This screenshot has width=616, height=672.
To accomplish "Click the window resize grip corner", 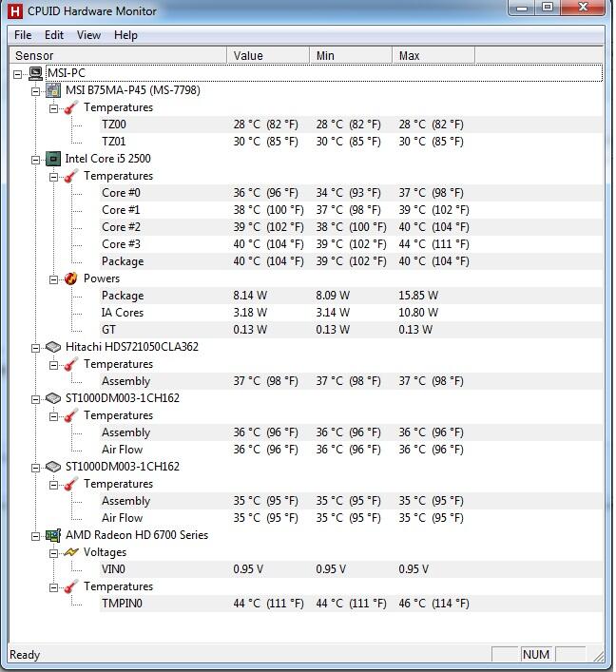I will pyautogui.click(x=599, y=656).
